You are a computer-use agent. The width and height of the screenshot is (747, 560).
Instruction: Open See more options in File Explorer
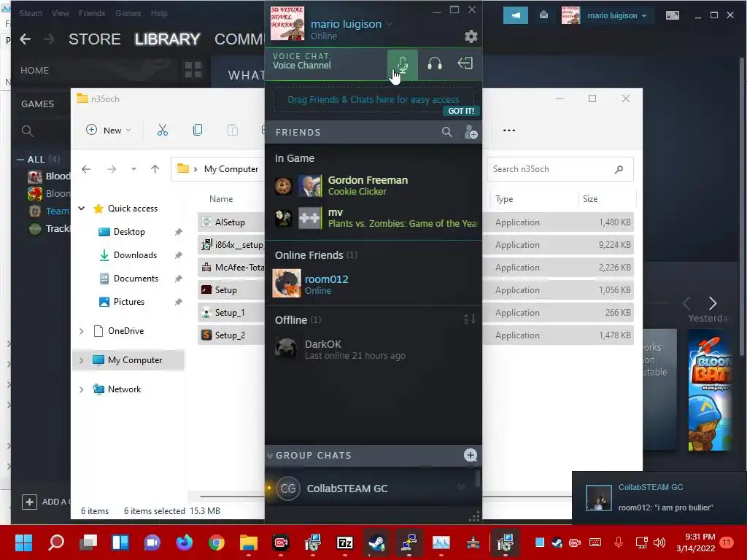coord(508,130)
